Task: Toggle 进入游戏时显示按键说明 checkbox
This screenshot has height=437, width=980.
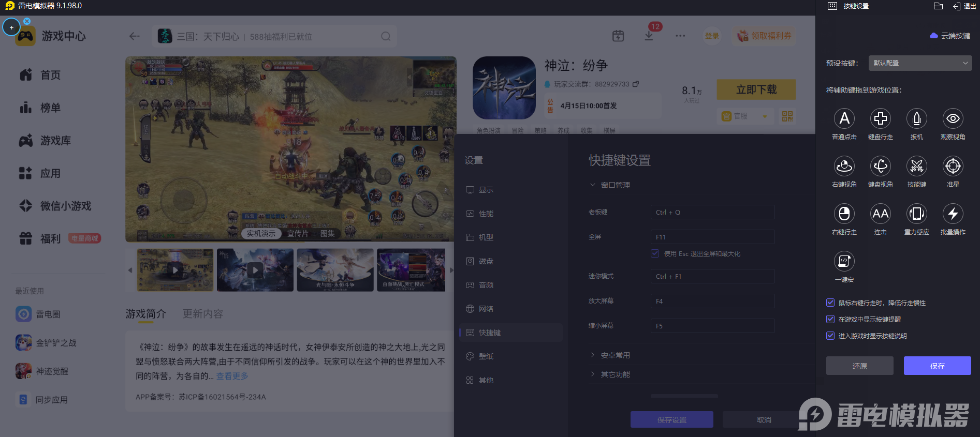Action: click(x=830, y=336)
